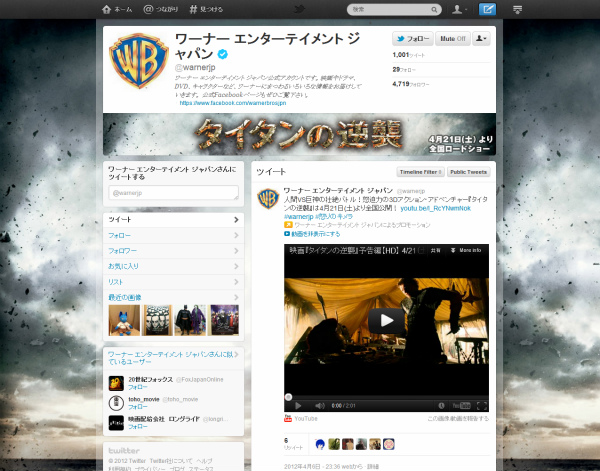600x471 pixels.
Task: Select フォロワー in the sidebar menu
Action: click(173, 251)
